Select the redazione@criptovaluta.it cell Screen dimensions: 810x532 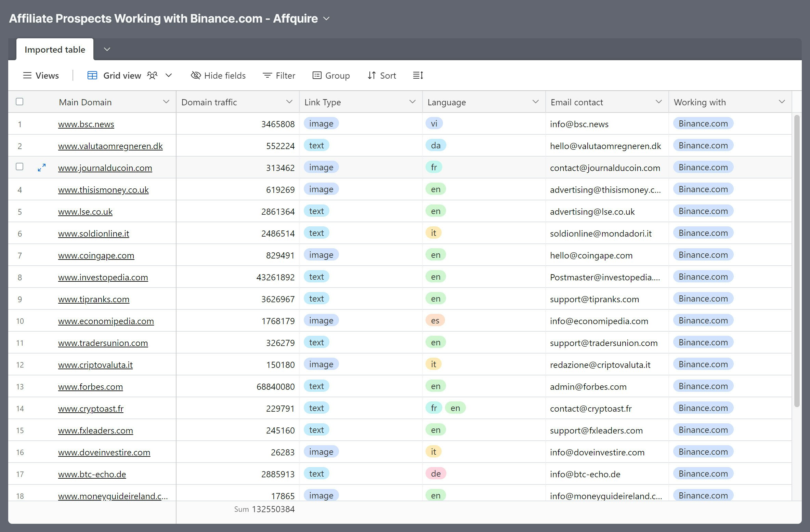[607, 364]
